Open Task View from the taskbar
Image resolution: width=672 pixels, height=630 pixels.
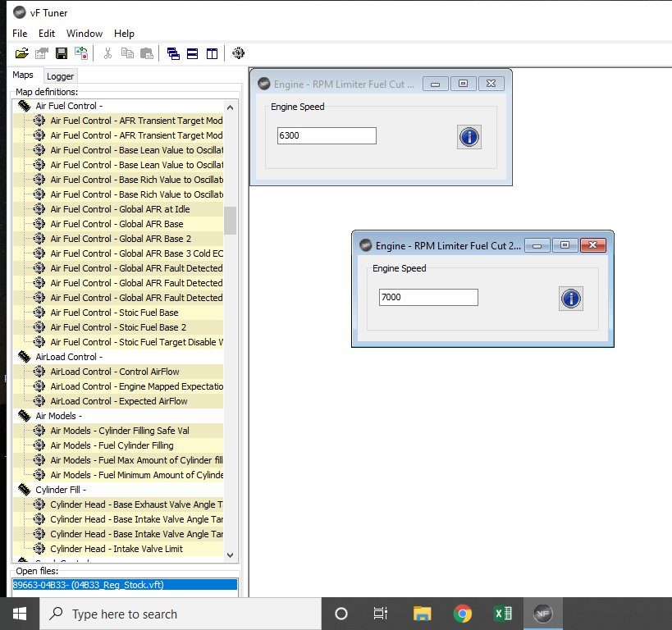point(380,614)
